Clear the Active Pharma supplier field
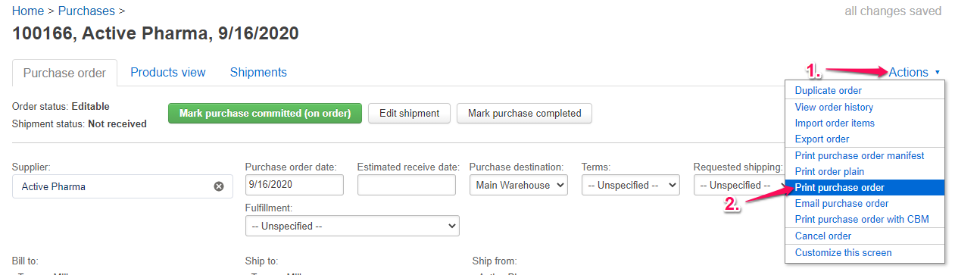Viewport: 980px width, 275px height. click(219, 186)
